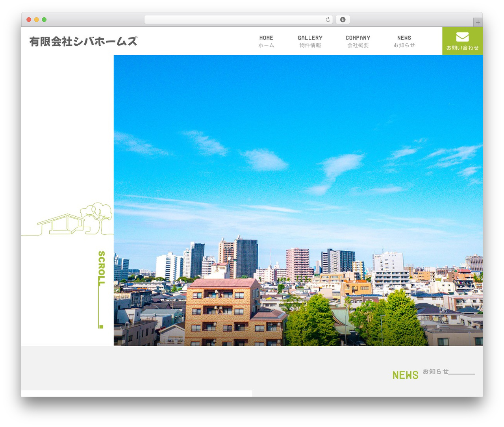Open the browser downloads button
504x427 pixels.
343,20
